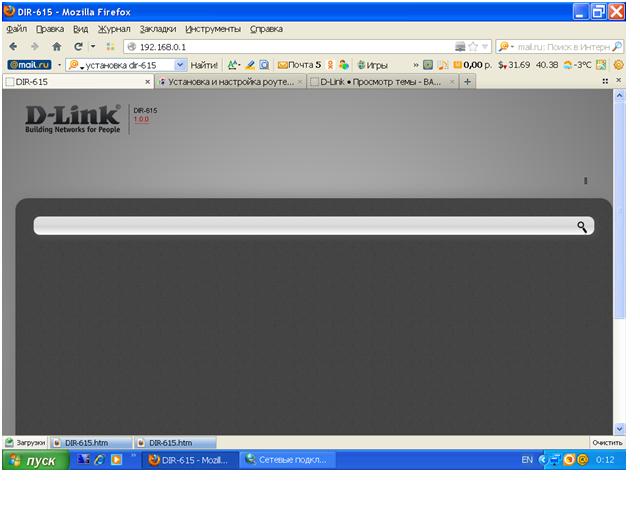This screenshot has width=640, height=512.
Task: Click the address bar showing 192.168.0.1
Action: pyautogui.click(x=290, y=47)
